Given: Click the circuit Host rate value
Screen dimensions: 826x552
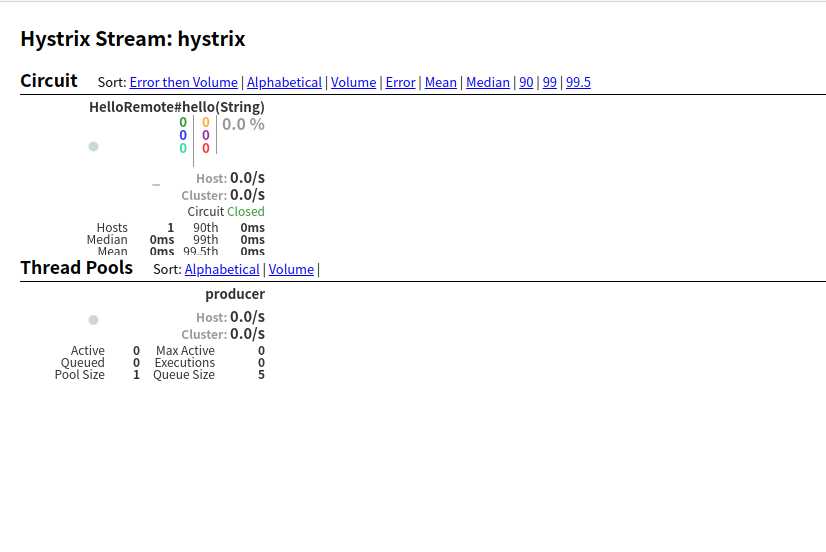Looking at the screenshot, I should tap(247, 178).
